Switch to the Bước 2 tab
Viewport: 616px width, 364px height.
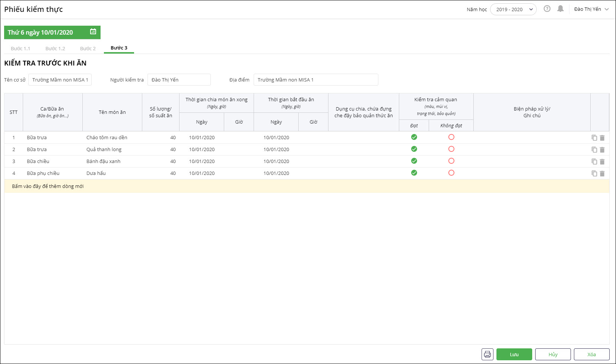click(88, 48)
